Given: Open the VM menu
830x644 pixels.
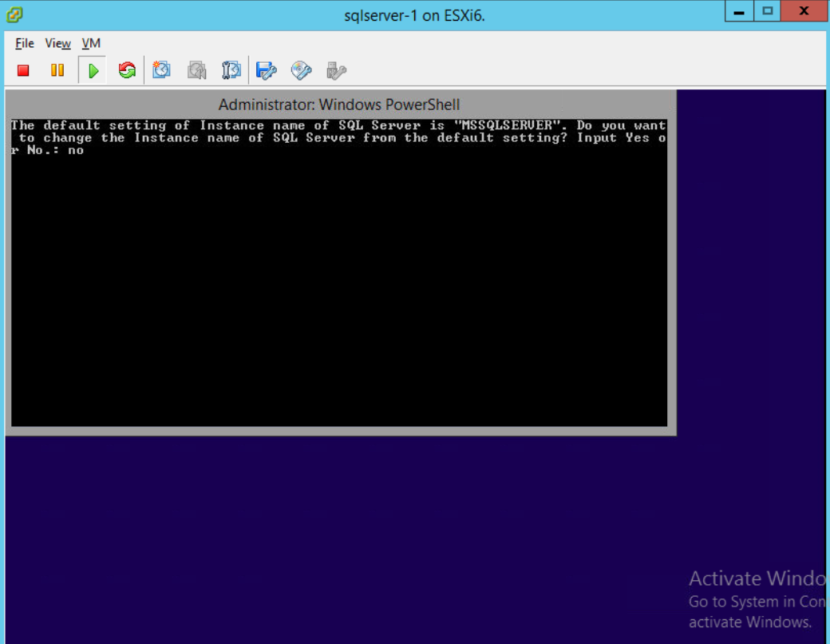Looking at the screenshot, I should point(91,43).
